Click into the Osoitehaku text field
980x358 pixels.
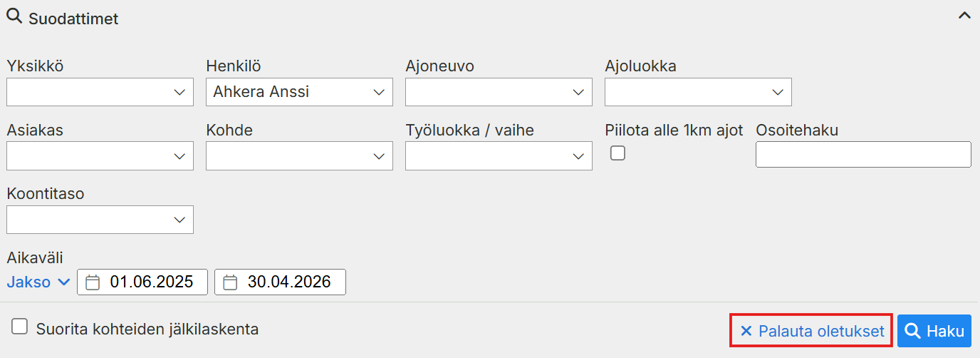(x=863, y=155)
